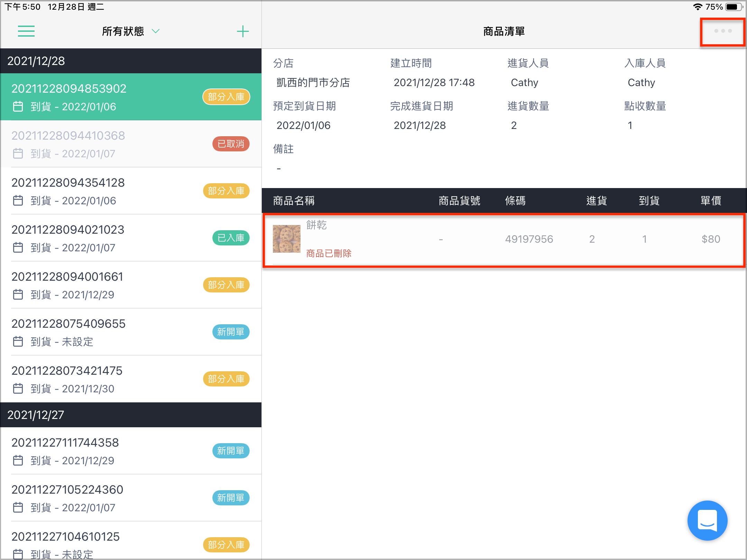This screenshot has height=560, width=747.
Task: Click barcode value 49197956
Action: pos(529,239)
